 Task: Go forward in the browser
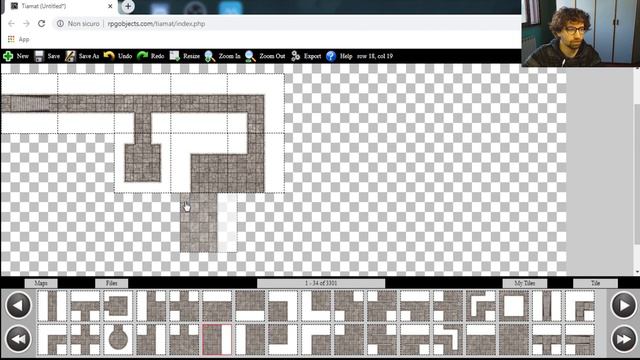coord(26,24)
